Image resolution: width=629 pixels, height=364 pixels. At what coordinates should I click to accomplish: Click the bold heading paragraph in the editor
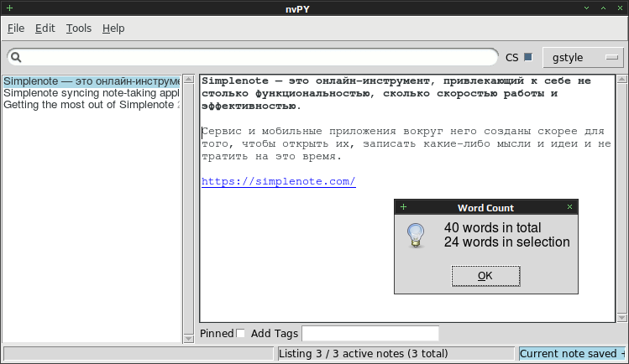[396, 93]
